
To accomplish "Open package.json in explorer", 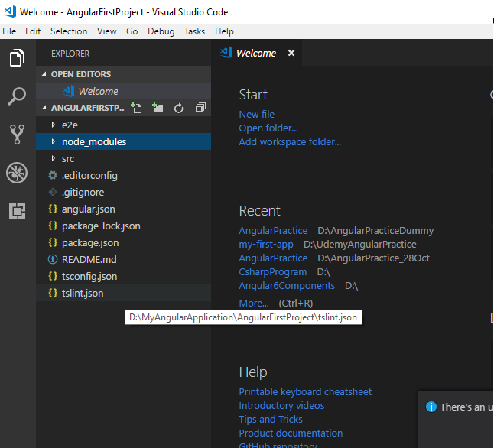I will point(124,242).
